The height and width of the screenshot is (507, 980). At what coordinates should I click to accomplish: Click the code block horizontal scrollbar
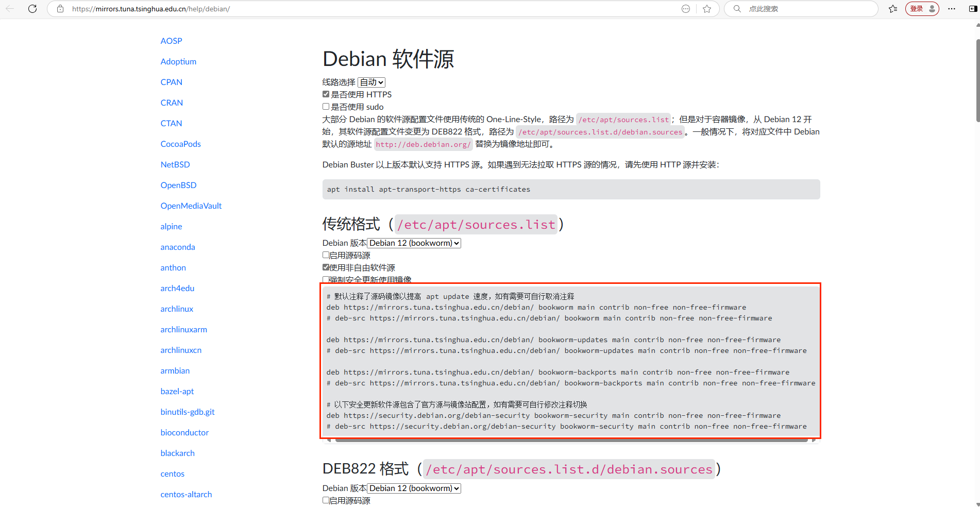click(571, 440)
